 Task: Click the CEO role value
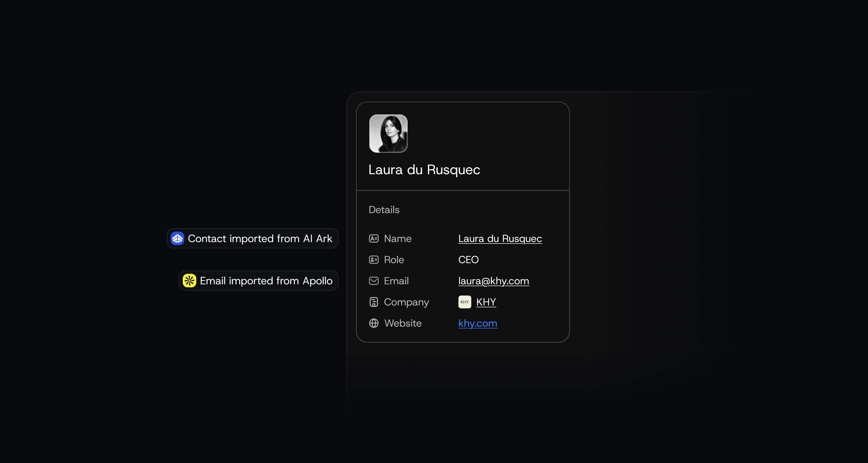pos(468,260)
